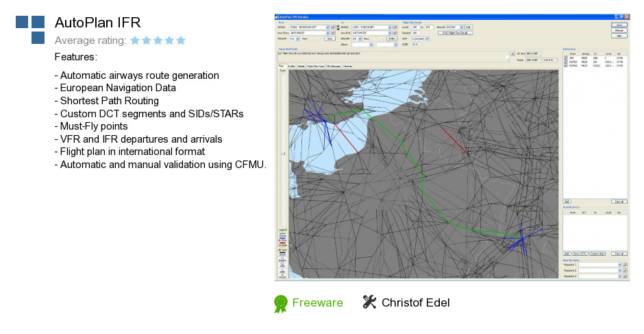This screenshot has height=334, width=644.
Task: Click the third row icon in the Restrictions list
Action: (x=566, y=65)
